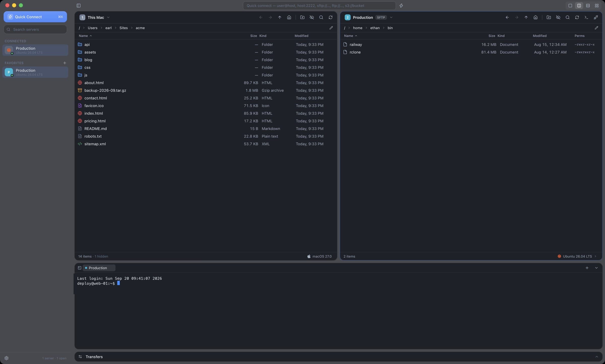Image resolution: width=605 pixels, height=364 pixels.
Task: Click the lightning connect icon beside address bar
Action: tap(401, 6)
